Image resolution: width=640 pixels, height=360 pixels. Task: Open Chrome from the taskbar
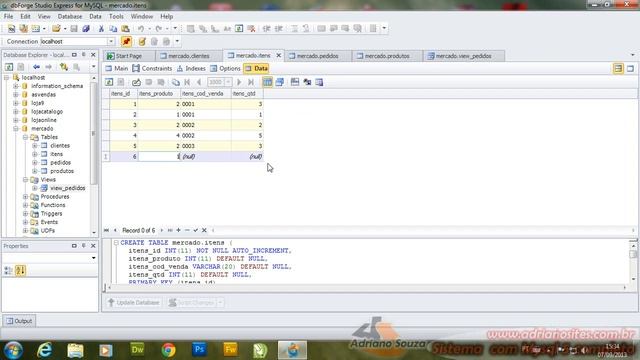168,350
